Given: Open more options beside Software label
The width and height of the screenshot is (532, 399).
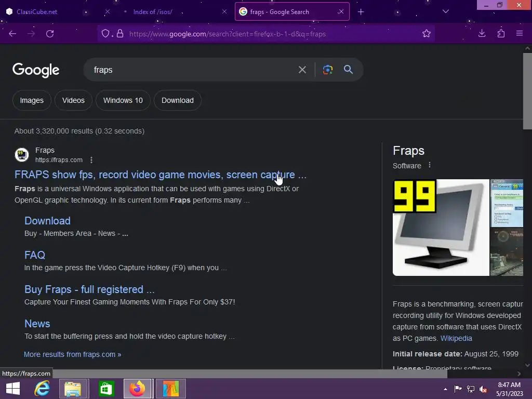Looking at the screenshot, I should [x=430, y=165].
